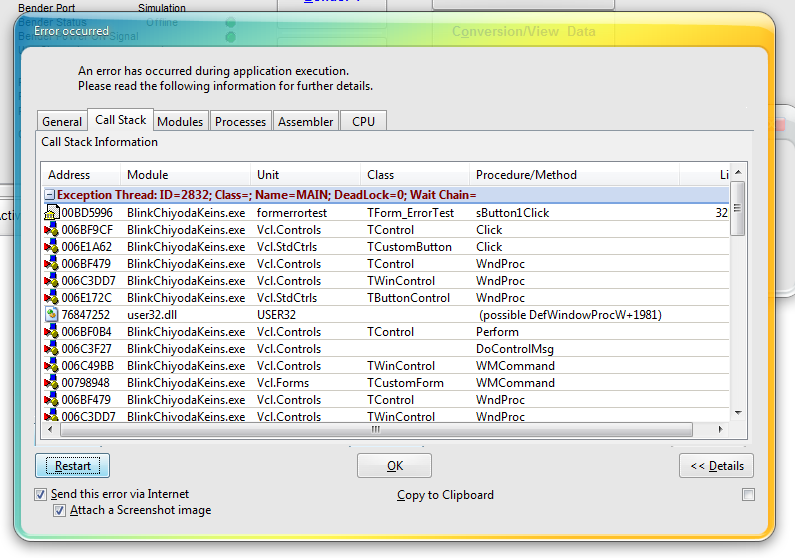Collapse the Exception Thread group
Viewport: 795px width, 560px height.
(x=49, y=195)
